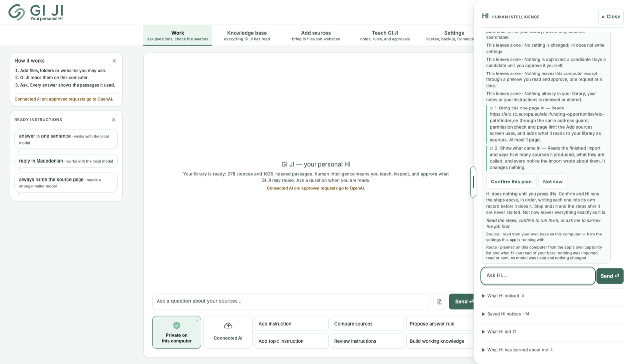Screen dimensions: 632x364
Task: Pick the 'answer in one sentence' instruction
Action: tap(66, 139)
